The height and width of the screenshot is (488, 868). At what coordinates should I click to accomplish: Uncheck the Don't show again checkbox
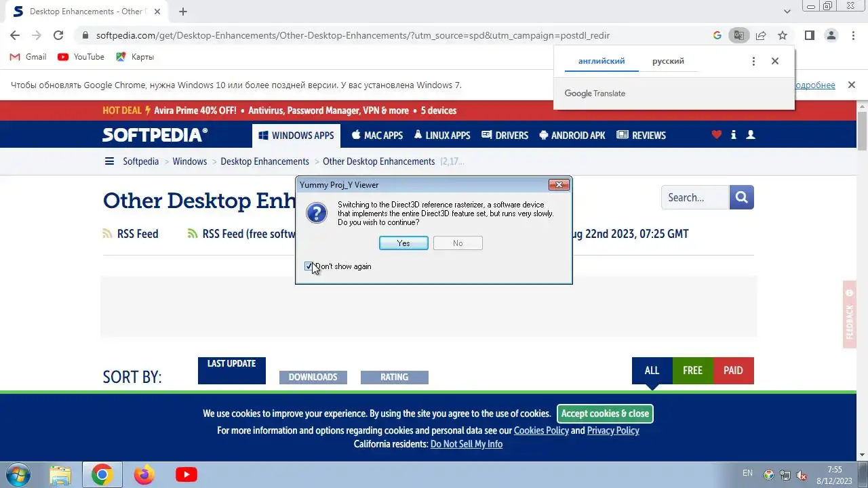click(309, 266)
